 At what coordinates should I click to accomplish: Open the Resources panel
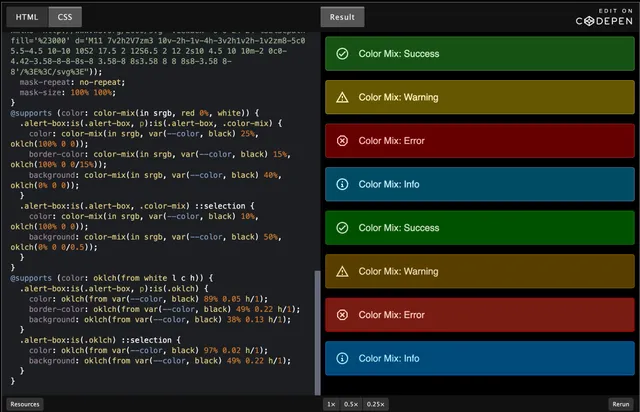coord(25,404)
